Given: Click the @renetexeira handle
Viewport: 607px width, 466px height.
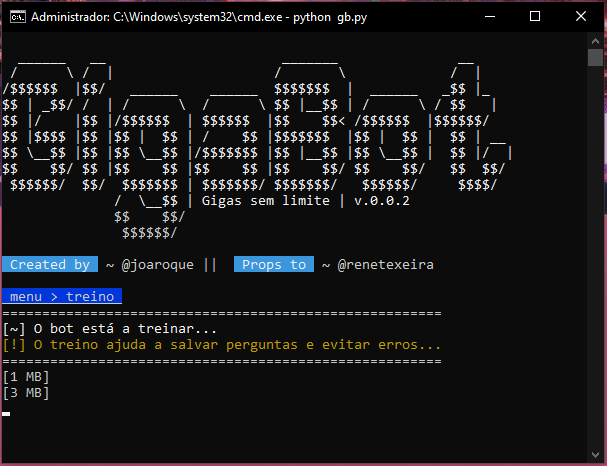Looking at the screenshot, I should 385,265.
